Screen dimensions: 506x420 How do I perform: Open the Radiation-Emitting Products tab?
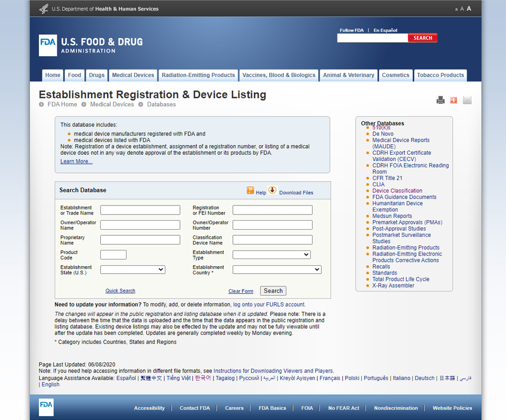tap(198, 75)
